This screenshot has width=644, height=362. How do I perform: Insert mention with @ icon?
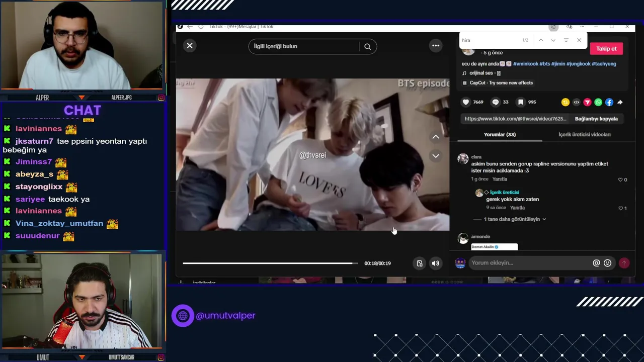tap(596, 263)
